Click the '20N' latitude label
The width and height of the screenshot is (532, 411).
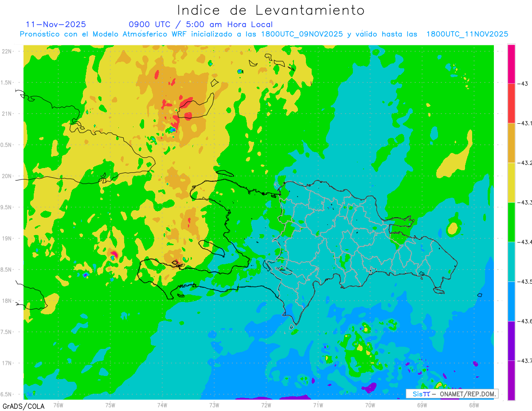(x=7, y=176)
